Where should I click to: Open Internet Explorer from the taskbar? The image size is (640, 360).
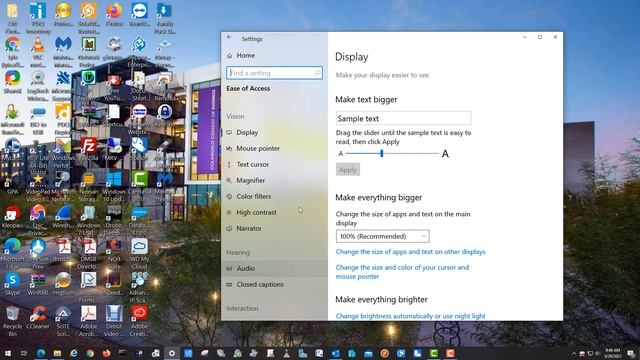coord(73,353)
